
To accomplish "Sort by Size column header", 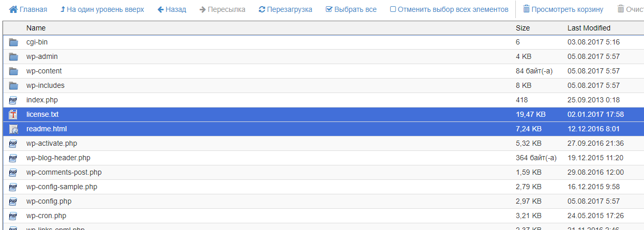I will click(523, 28).
